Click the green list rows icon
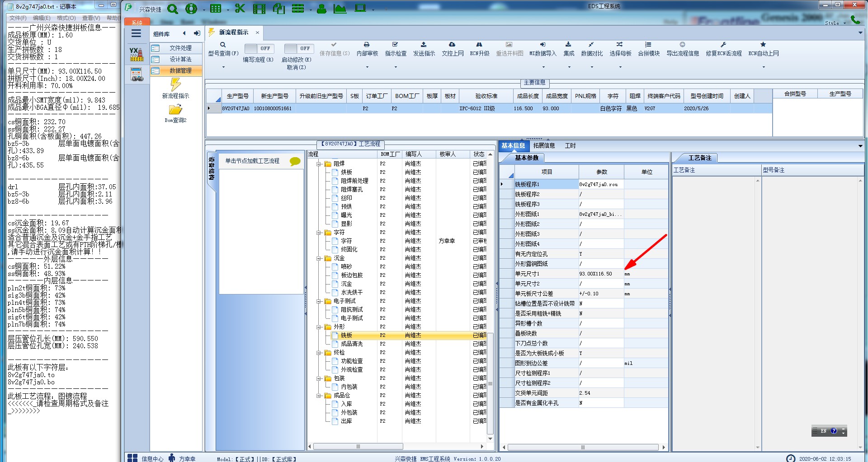The height and width of the screenshot is (462, 868). point(297,9)
